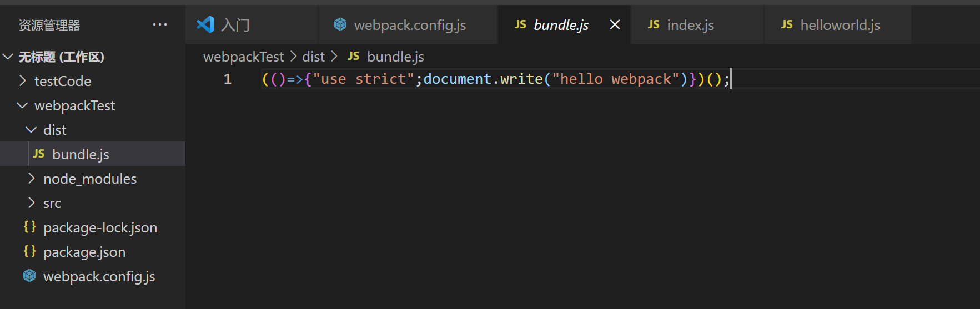Click JS icon on helloworld.js tab
Viewport: 980px width, 309px height.
point(787,24)
